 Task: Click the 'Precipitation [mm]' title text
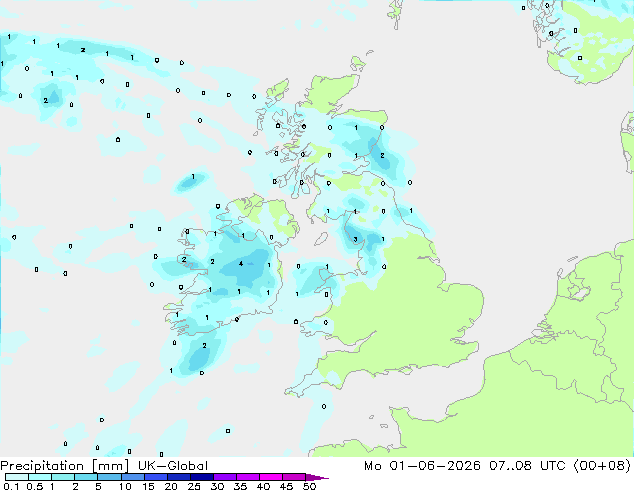(65, 466)
